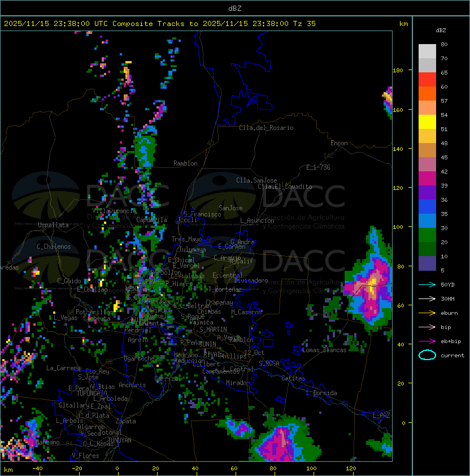The height and width of the screenshot is (476, 470).
Task: Click the yellow eburn arrow in legend
Action: (427, 313)
